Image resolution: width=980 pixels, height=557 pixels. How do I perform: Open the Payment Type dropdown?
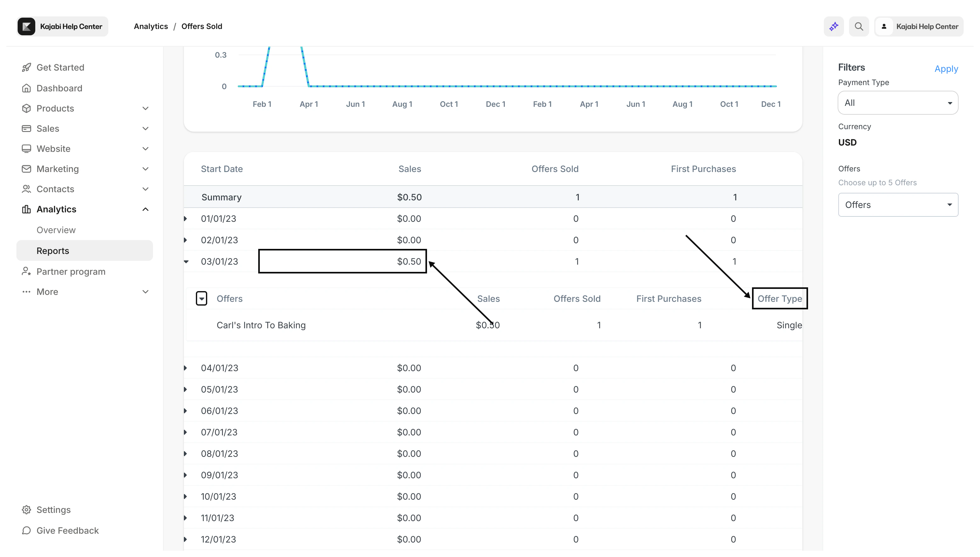[x=898, y=102]
